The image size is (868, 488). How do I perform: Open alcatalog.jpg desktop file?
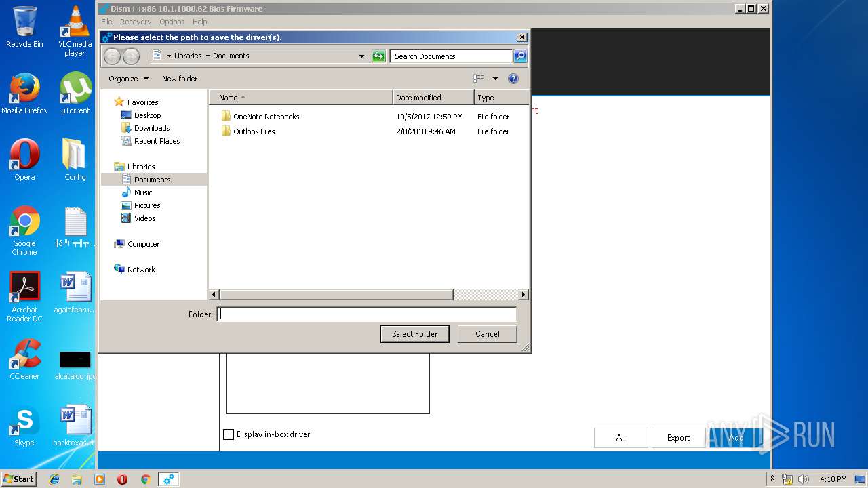(x=75, y=365)
